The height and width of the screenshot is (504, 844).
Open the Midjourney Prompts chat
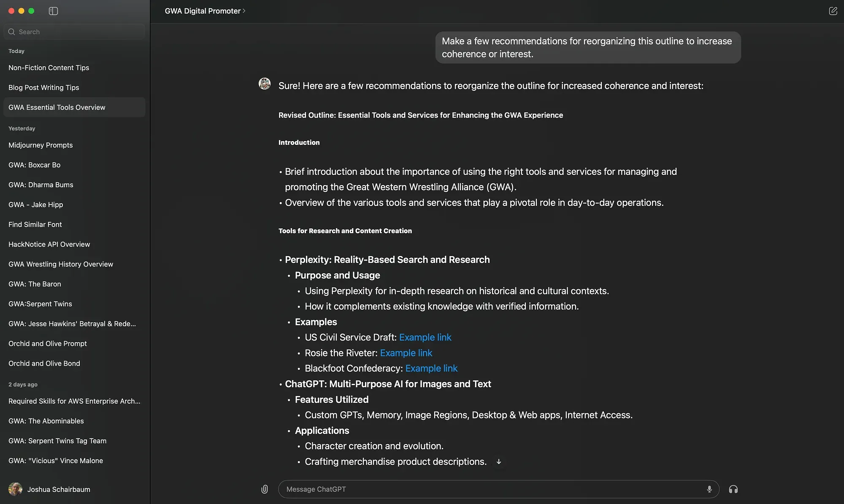74,145
